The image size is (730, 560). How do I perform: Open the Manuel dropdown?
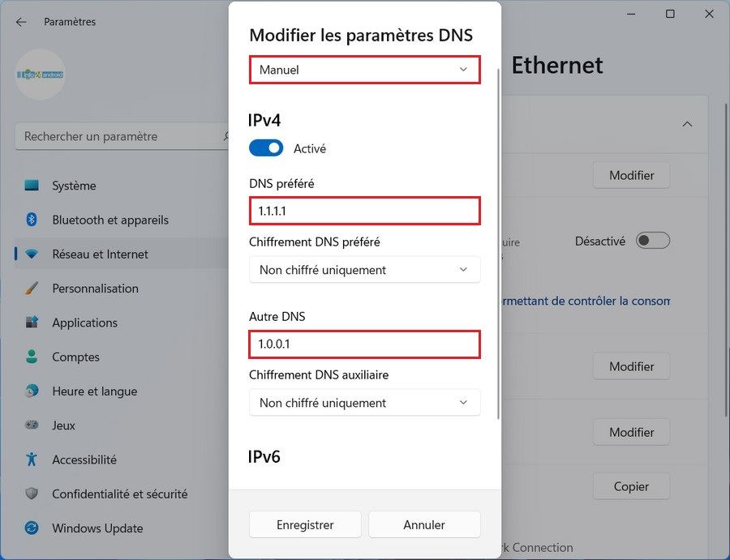point(364,70)
